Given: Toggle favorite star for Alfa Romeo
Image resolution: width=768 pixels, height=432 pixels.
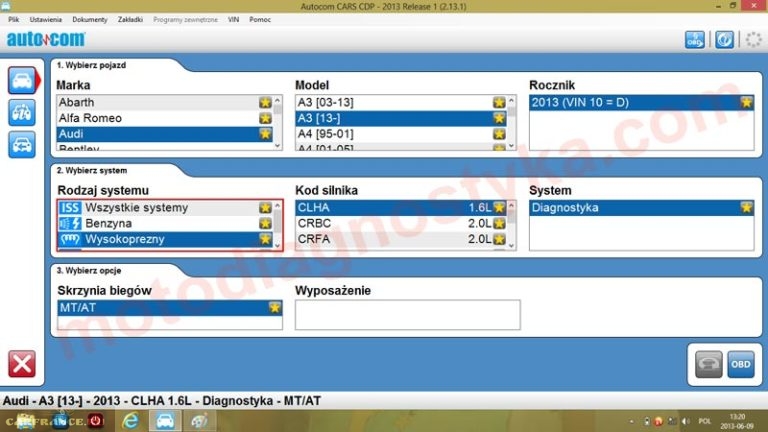Looking at the screenshot, I should [265, 118].
